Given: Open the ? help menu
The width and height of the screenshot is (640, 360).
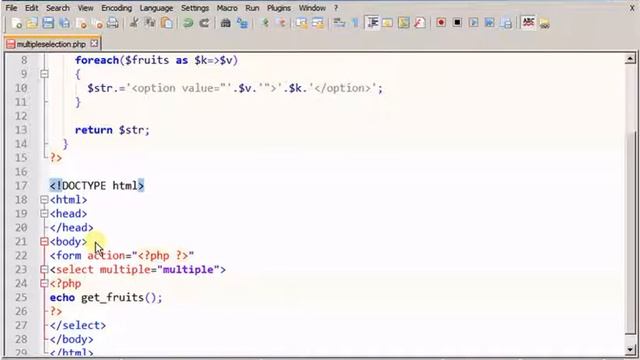Looking at the screenshot, I should coord(336,8).
